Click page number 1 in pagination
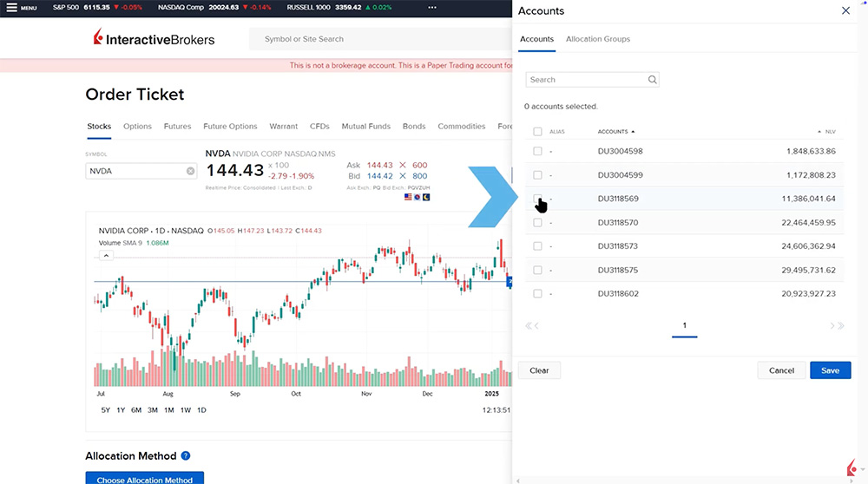This screenshot has width=868, height=484. (x=684, y=325)
